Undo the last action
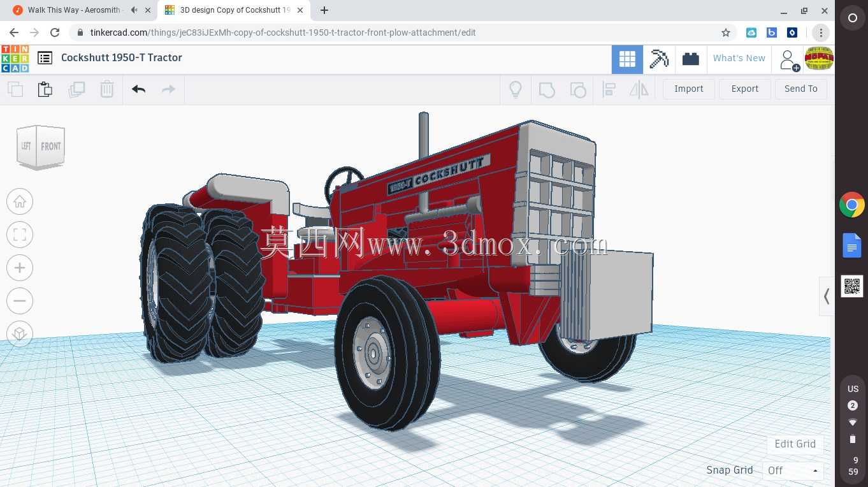868x487 pixels. click(138, 89)
